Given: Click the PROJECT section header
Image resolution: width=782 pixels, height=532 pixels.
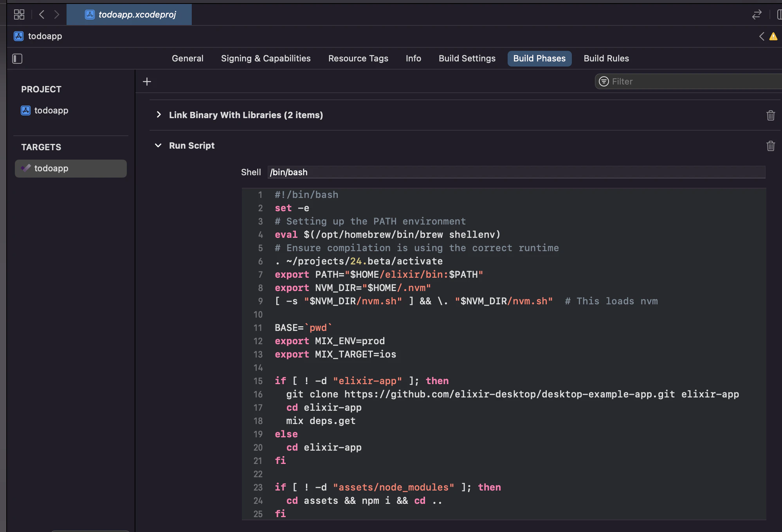Looking at the screenshot, I should pos(41,89).
